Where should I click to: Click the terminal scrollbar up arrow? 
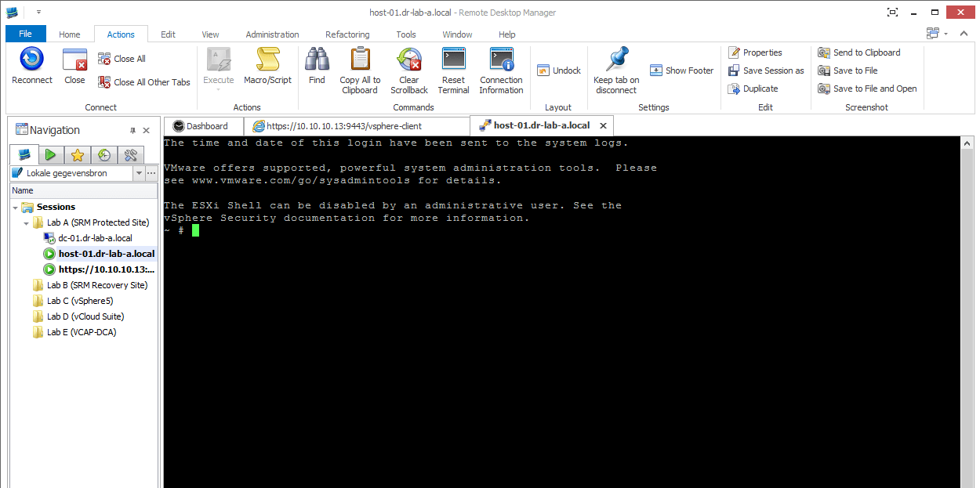tap(967, 143)
